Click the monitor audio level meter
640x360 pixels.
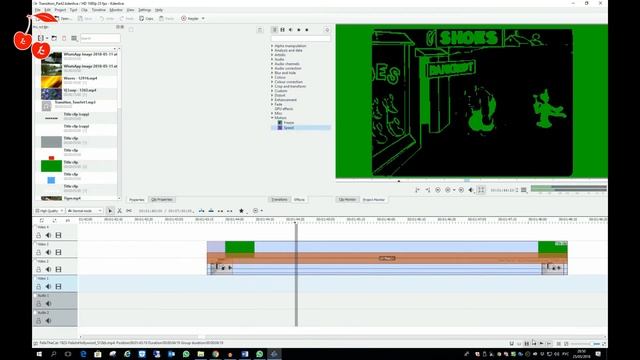click(x=569, y=188)
